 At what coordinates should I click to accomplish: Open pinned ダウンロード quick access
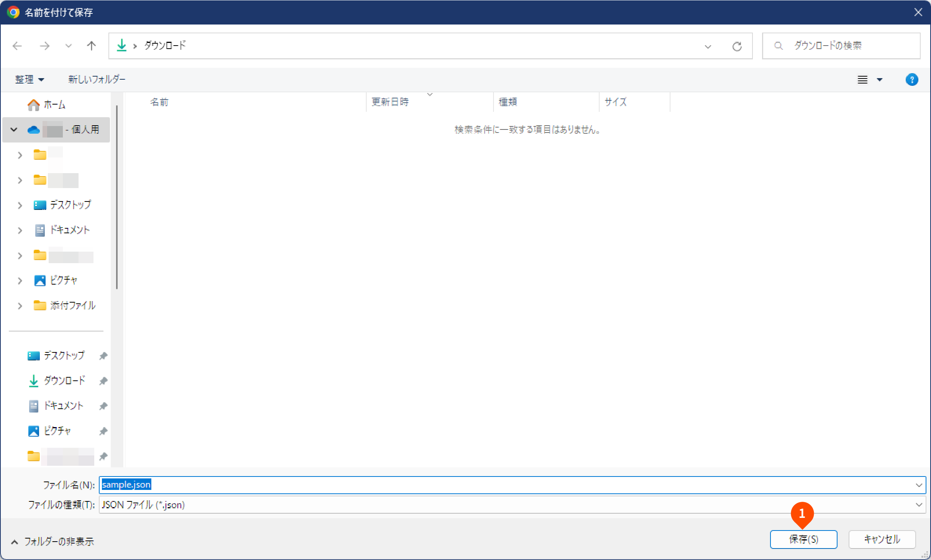pos(64,380)
